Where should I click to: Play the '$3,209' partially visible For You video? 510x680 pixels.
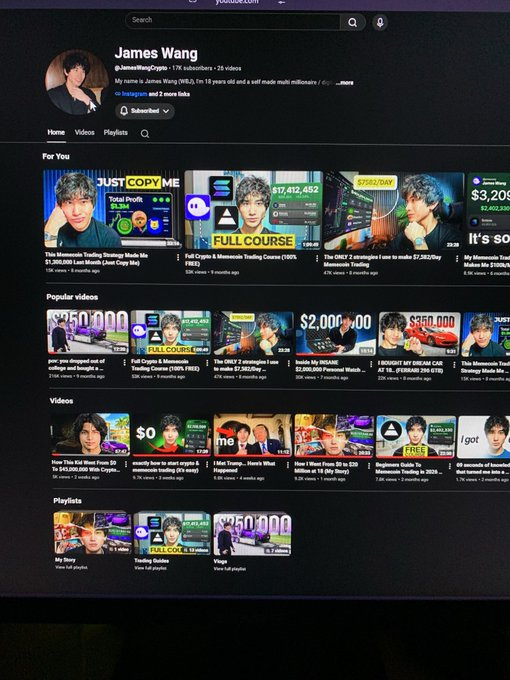point(488,211)
